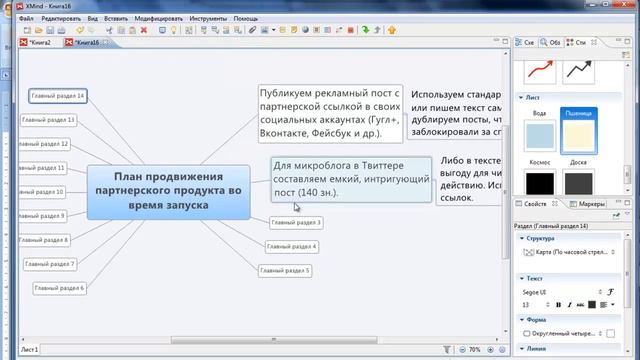Zoom in with the plus button
640x360 pixels.
click(x=491, y=350)
